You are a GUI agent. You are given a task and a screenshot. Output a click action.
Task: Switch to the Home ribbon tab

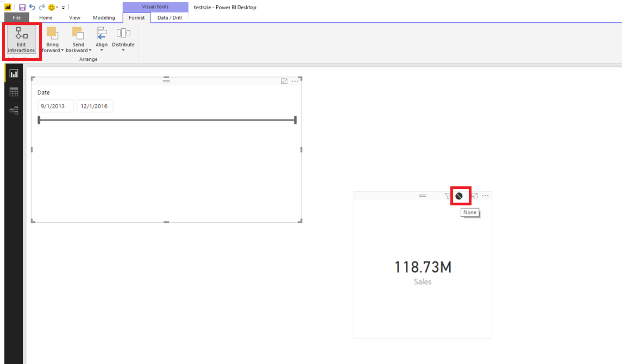(x=46, y=17)
